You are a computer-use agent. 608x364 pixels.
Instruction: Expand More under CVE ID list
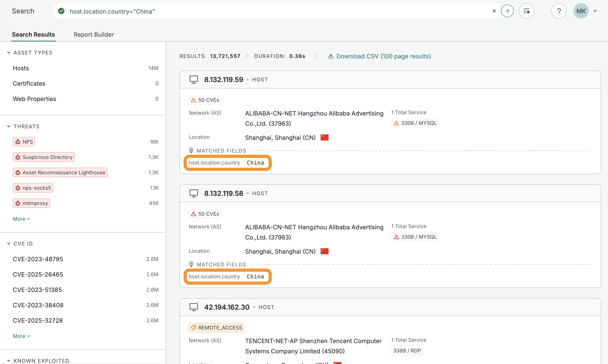21,336
